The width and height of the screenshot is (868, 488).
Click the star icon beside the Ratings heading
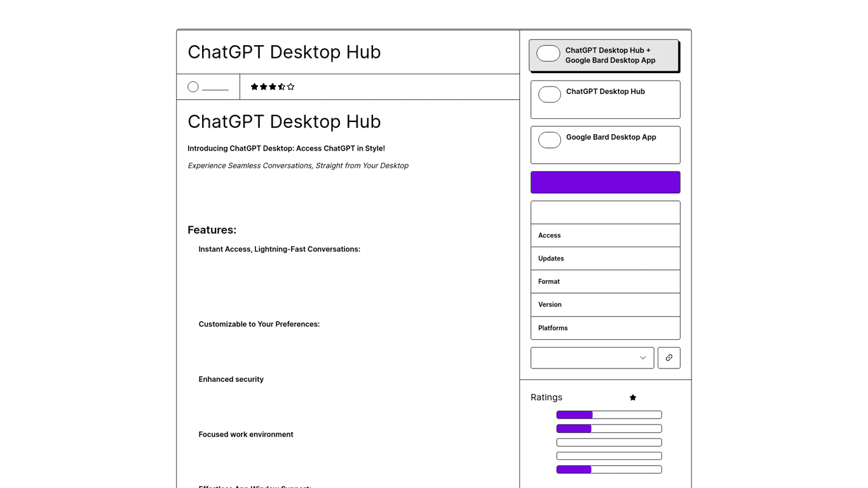(x=633, y=397)
